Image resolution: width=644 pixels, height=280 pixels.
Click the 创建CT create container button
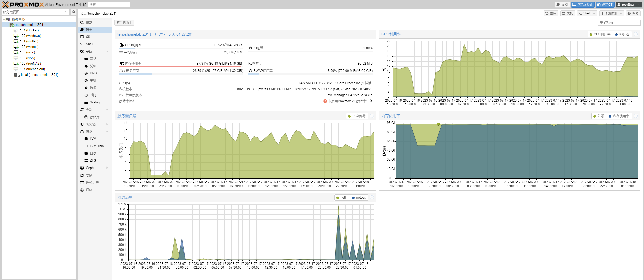(605, 5)
